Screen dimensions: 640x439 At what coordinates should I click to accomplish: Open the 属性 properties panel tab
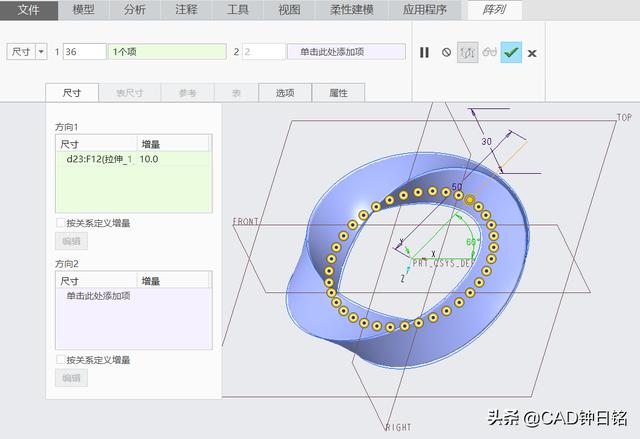[338, 93]
